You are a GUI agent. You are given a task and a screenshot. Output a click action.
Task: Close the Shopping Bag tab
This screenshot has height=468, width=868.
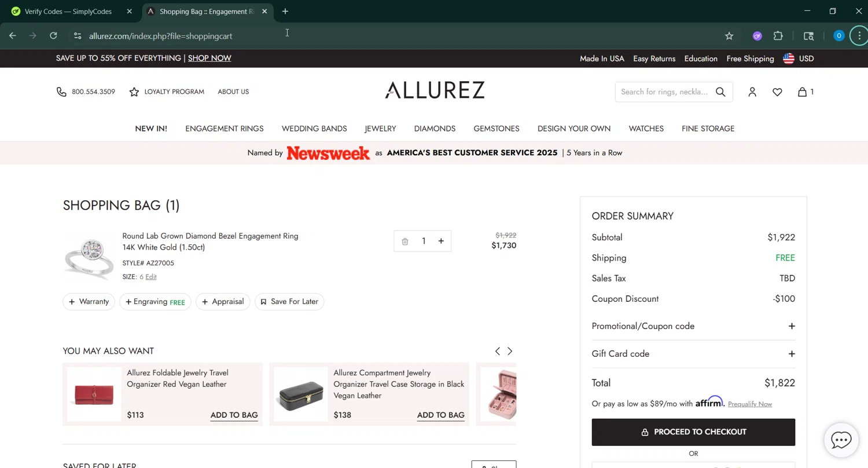(x=264, y=11)
